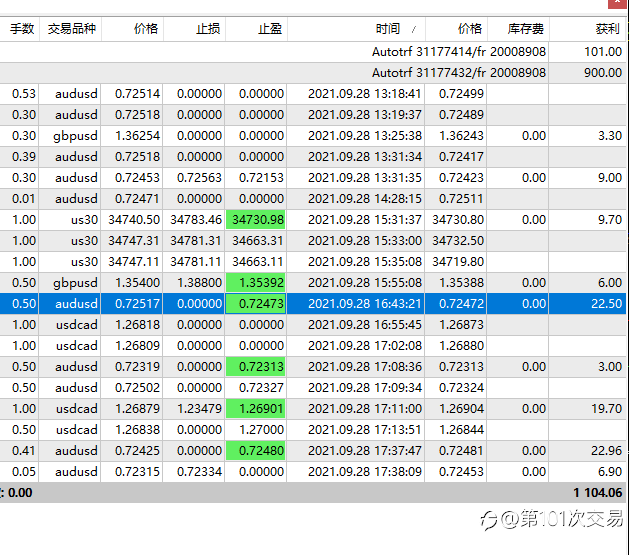Click the time 2021.09.28 15:35:08
The height and width of the screenshot is (555, 629).
[x=365, y=262]
